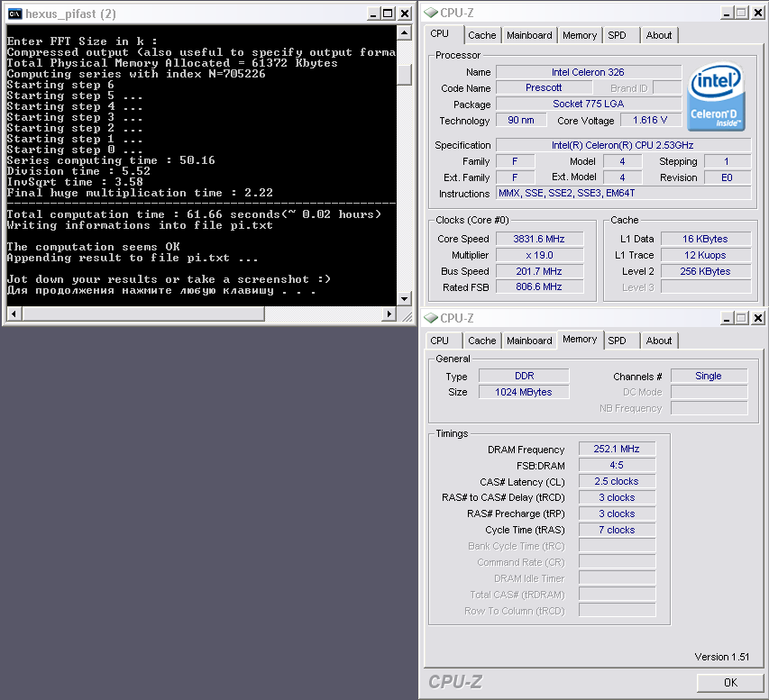Click the Channels # value 'Single'

709,376
